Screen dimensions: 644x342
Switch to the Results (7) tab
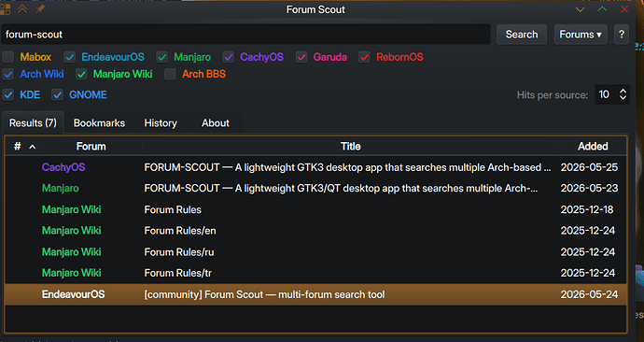pyautogui.click(x=33, y=123)
